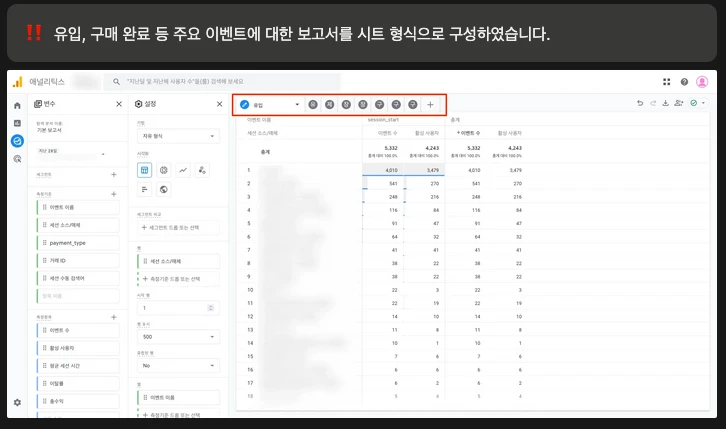The image size is (726, 429).
Task: Undo the last exploration change
Action: point(640,103)
